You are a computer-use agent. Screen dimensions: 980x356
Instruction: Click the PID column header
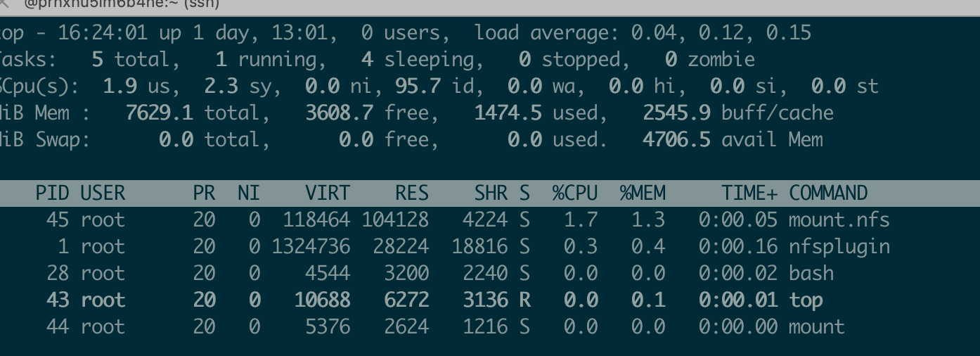[52, 193]
